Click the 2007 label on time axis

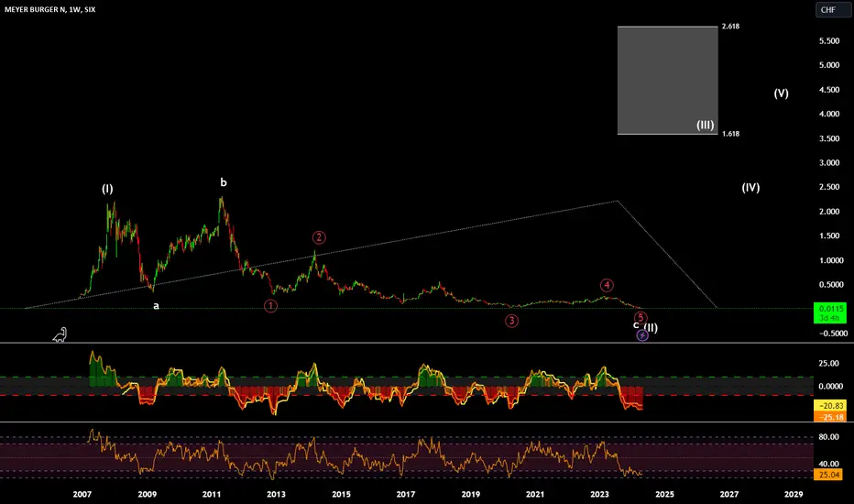82,494
